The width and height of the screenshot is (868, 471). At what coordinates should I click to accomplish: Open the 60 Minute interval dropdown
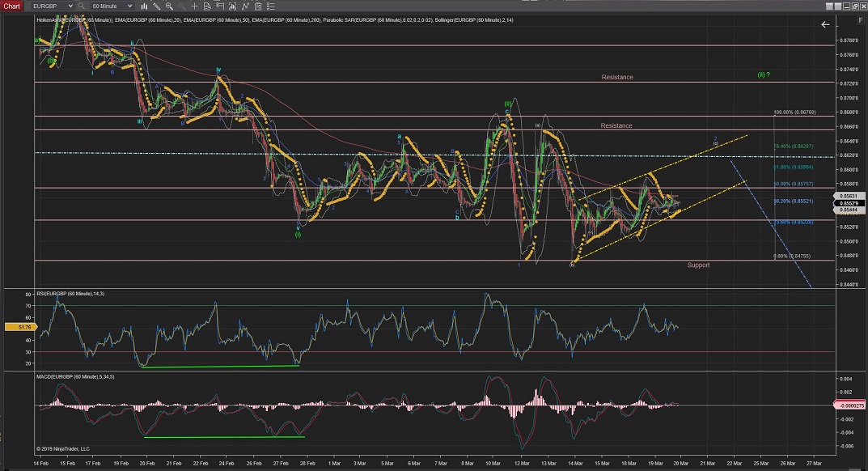click(112, 6)
